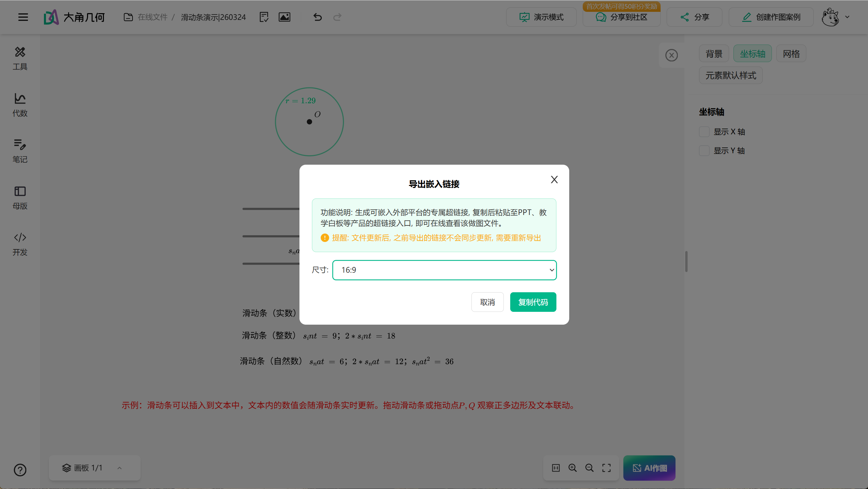This screenshot has height=489, width=868.
Task: Open the help question mark icon
Action: pyautogui.click(x=20, y=470)
